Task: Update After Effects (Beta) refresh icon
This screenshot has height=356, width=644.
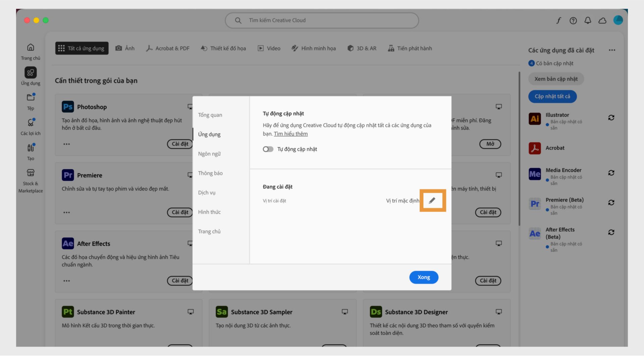Action: click(x=611, y=232)
